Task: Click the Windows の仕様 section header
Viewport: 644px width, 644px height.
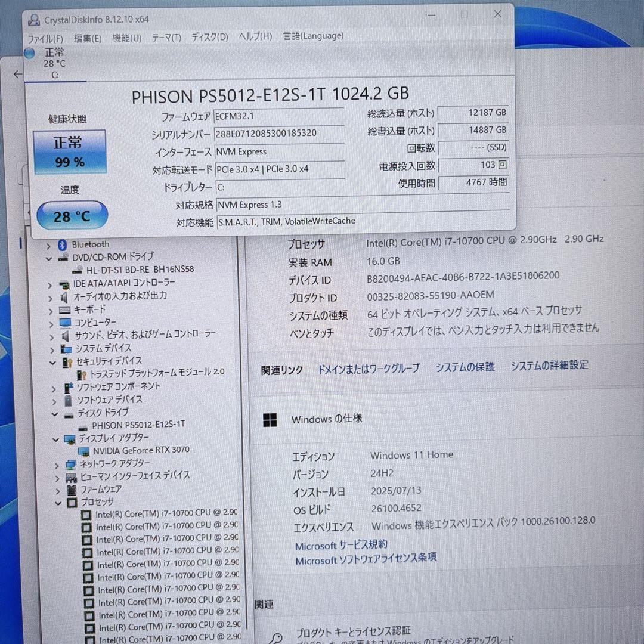Action: pos(327,419)
